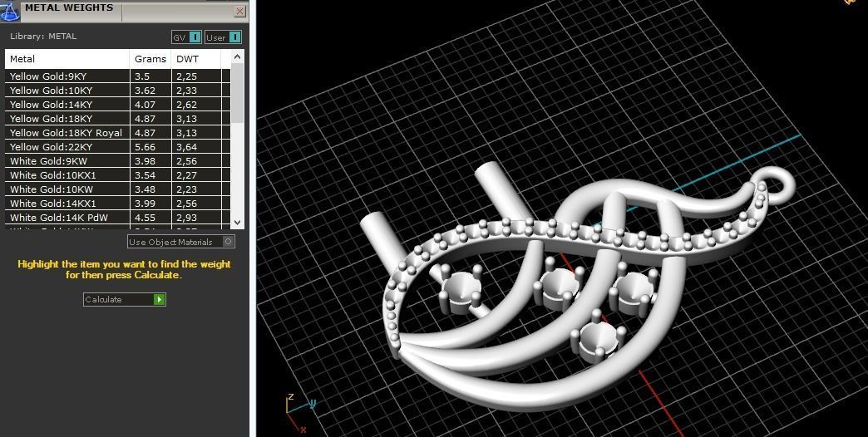The image size is (868, 437).
Task: Select Yellow Gold:22KY row
Action: [117, 147]
